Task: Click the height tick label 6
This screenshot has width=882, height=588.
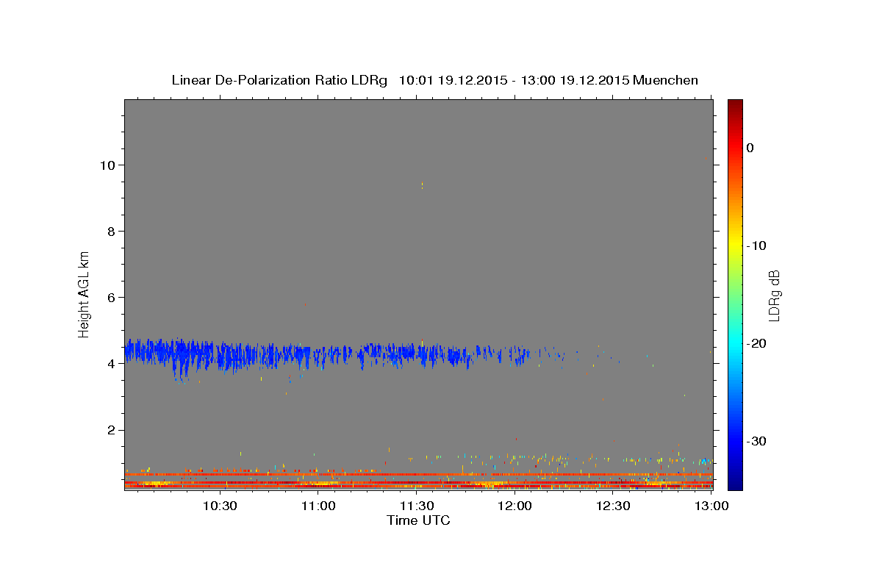Action: point(111,297)
